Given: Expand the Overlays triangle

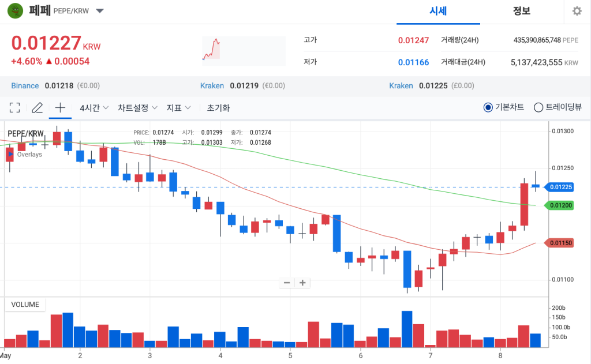Looking at the screenshot, I should click(10, 154).
